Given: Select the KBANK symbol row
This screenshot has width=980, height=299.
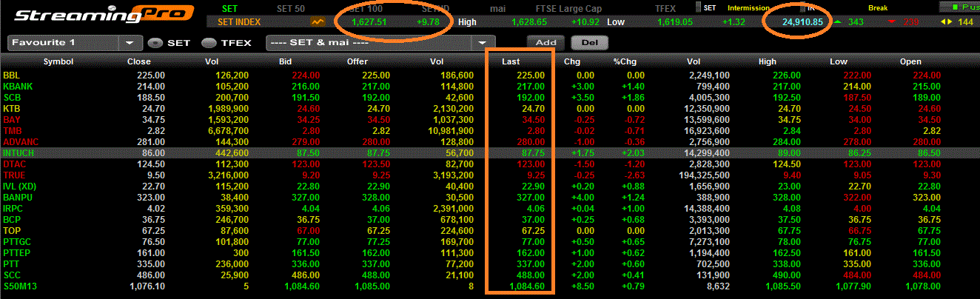Looking at the screenshot, I should coord(490,87).
